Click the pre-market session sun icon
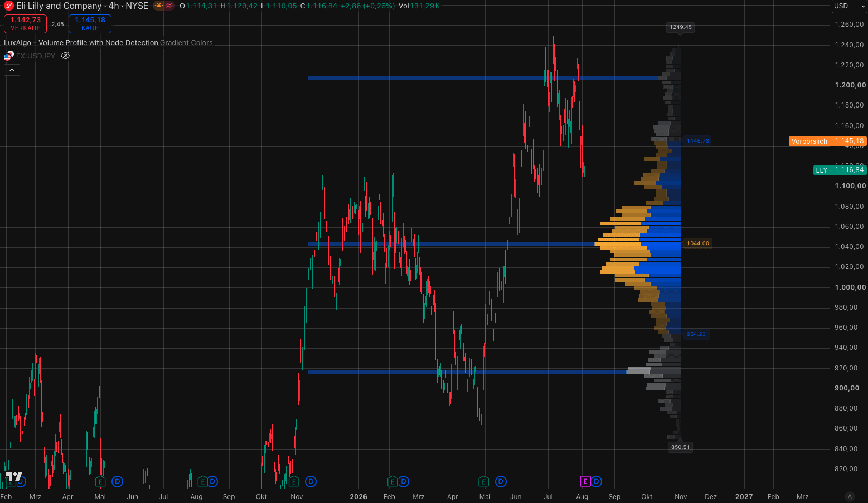 tap(159, 6)
